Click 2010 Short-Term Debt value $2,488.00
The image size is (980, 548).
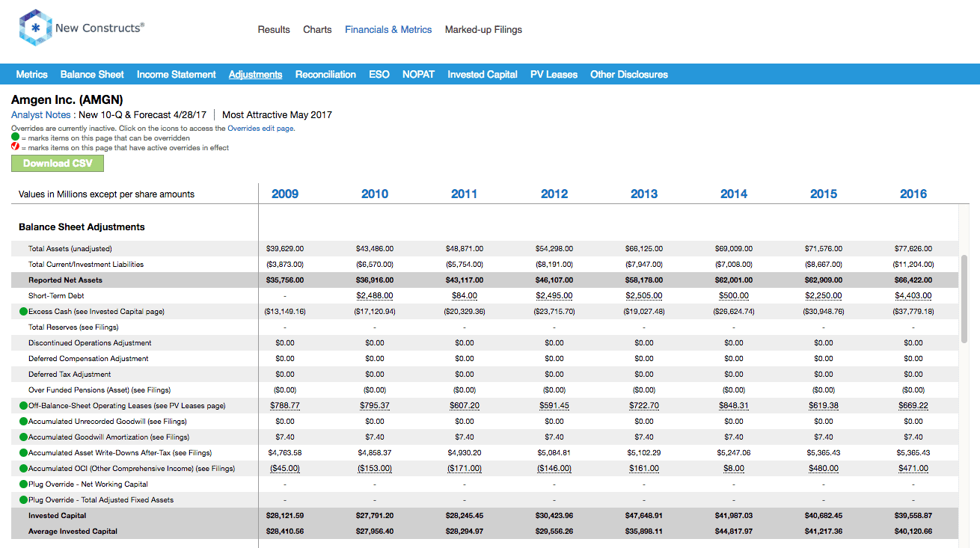pyautogui.click(x=375, y=296)
